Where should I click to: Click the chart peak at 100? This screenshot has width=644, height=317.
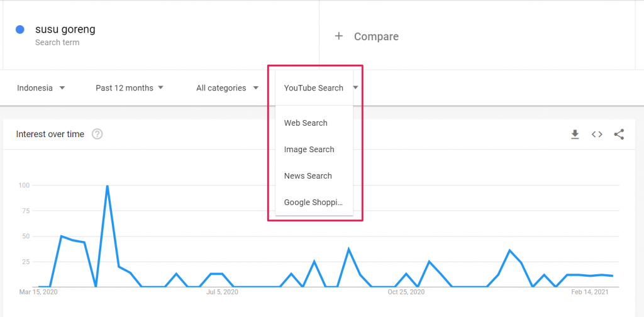pyautogui.click(x=108, y=186)
